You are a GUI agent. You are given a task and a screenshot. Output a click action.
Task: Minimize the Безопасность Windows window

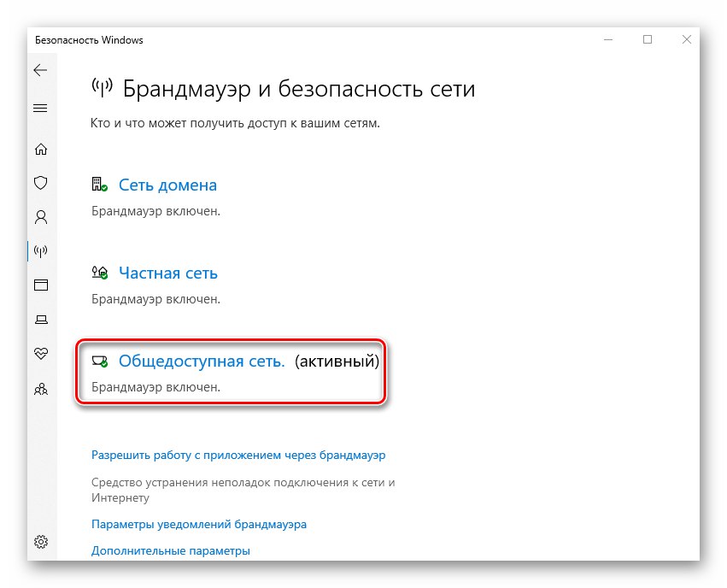pyautogui.click(x=608, y=39)
